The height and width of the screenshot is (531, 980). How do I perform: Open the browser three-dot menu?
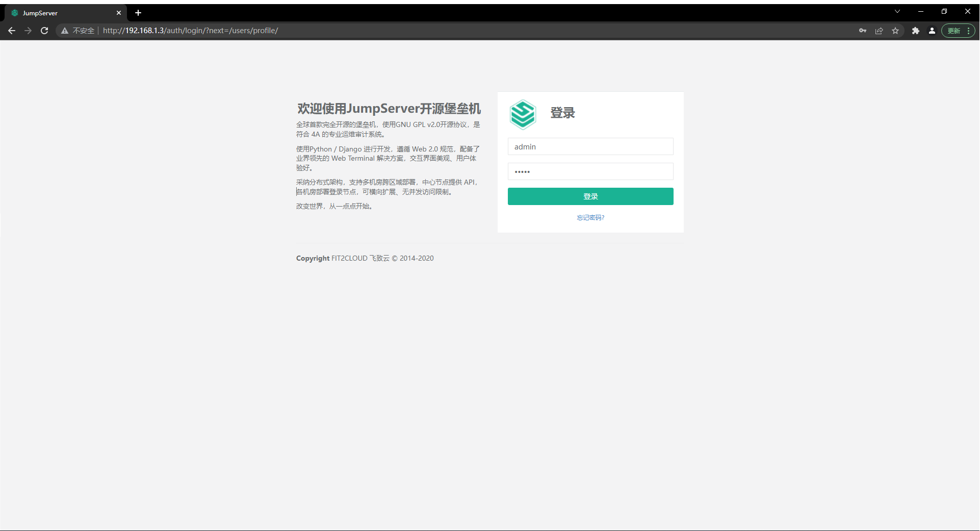(968, 31)
